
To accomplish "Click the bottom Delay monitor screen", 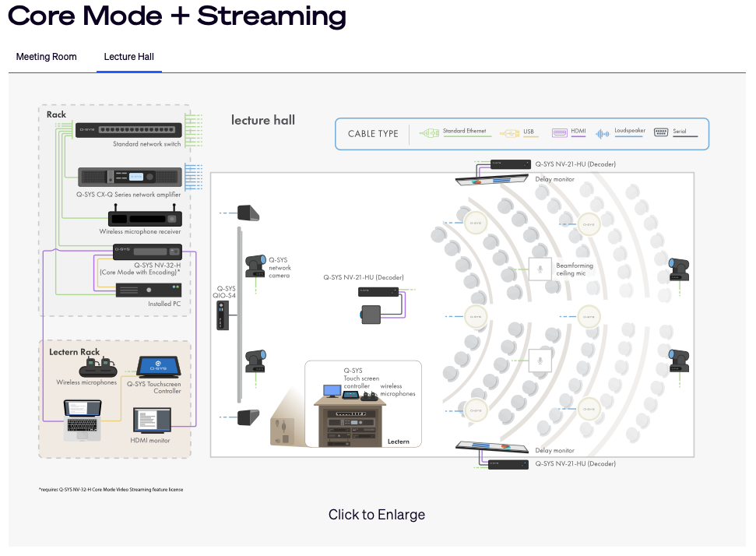I will point(492,447).
